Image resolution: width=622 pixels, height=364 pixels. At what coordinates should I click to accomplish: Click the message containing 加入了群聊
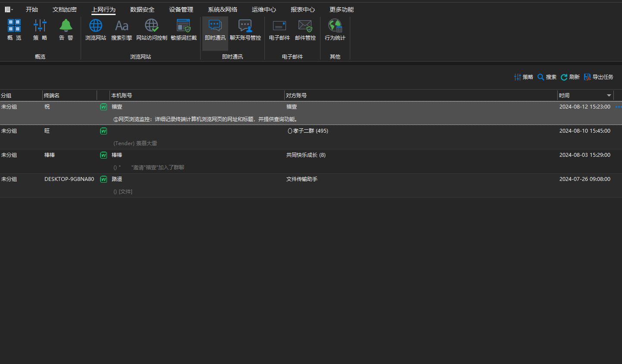click(149, 168)
